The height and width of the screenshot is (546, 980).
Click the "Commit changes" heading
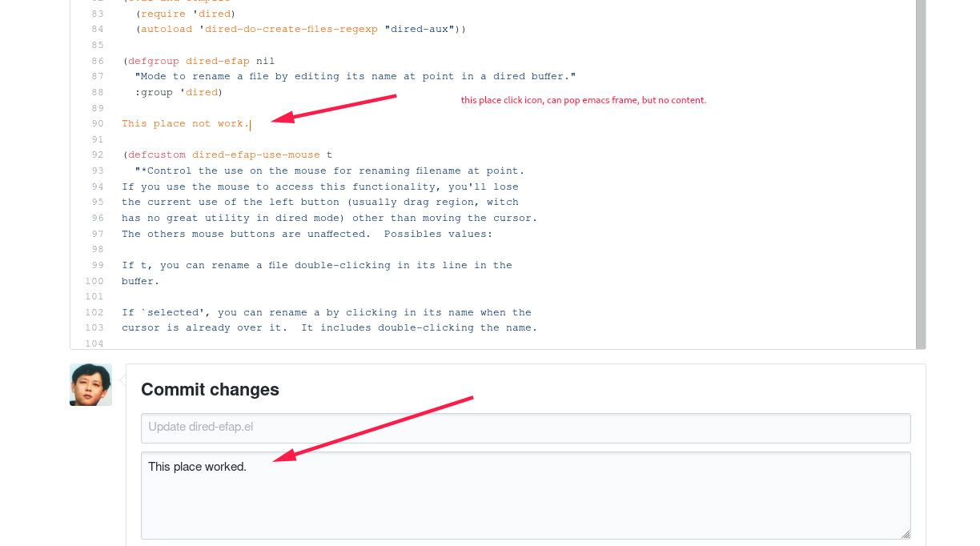coord(210,390)
